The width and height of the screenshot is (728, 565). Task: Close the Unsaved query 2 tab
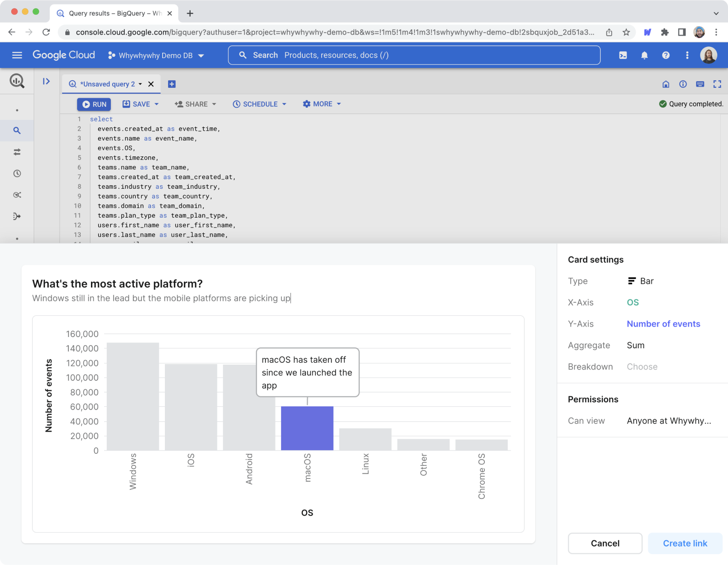pyautogui.click(x=151, y=84)
